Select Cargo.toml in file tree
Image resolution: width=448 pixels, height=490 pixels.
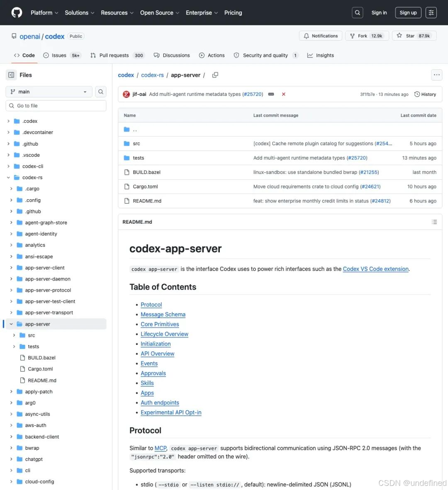click(x=40, y=369)
